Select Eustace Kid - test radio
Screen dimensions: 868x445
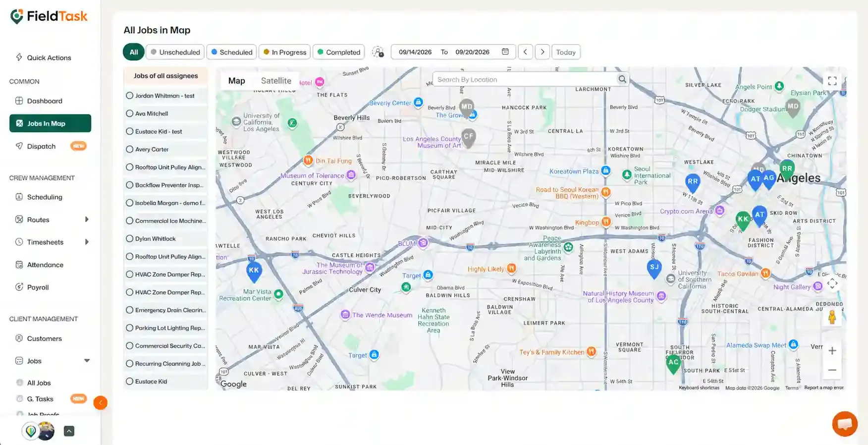(x=129, y=131)
